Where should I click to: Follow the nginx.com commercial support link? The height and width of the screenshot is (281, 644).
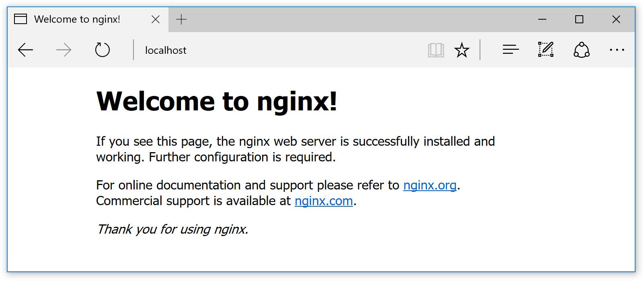(324, 201)
